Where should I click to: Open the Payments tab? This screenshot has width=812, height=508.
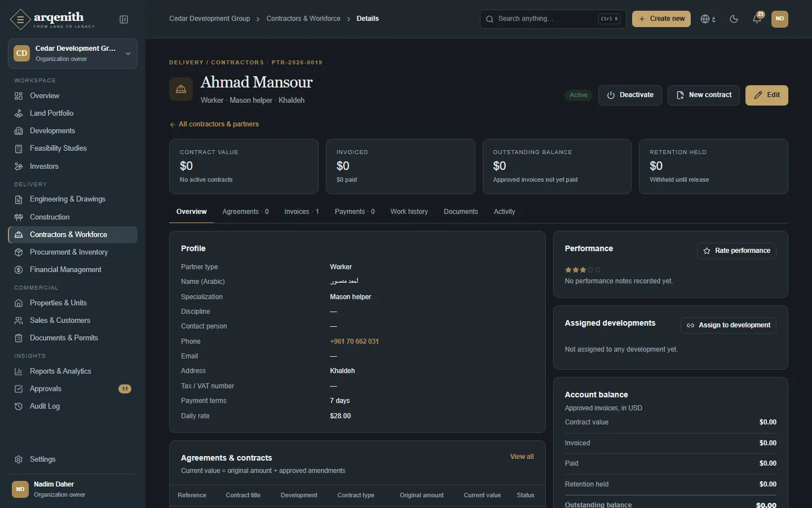tap(355, 212)
